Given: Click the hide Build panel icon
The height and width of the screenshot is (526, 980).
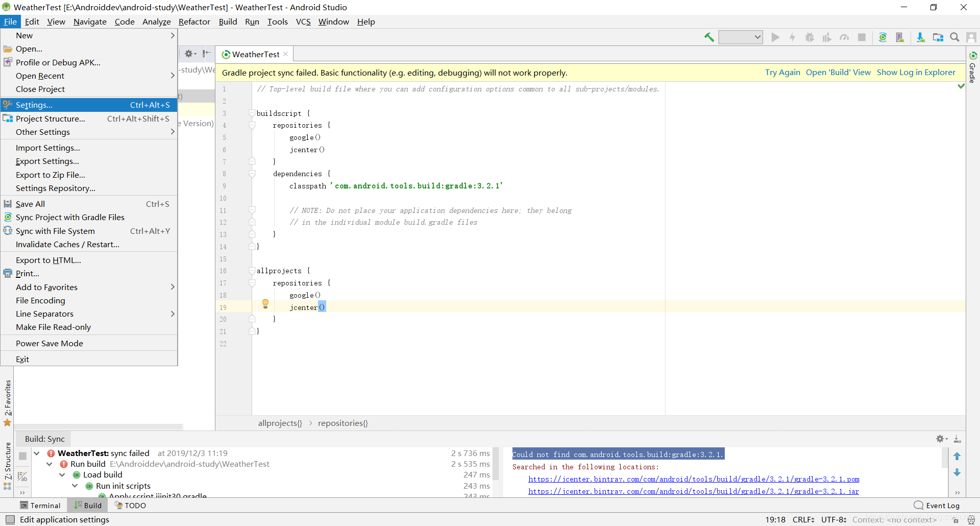Looking at the screenshot, I should (x=958, y=439).
